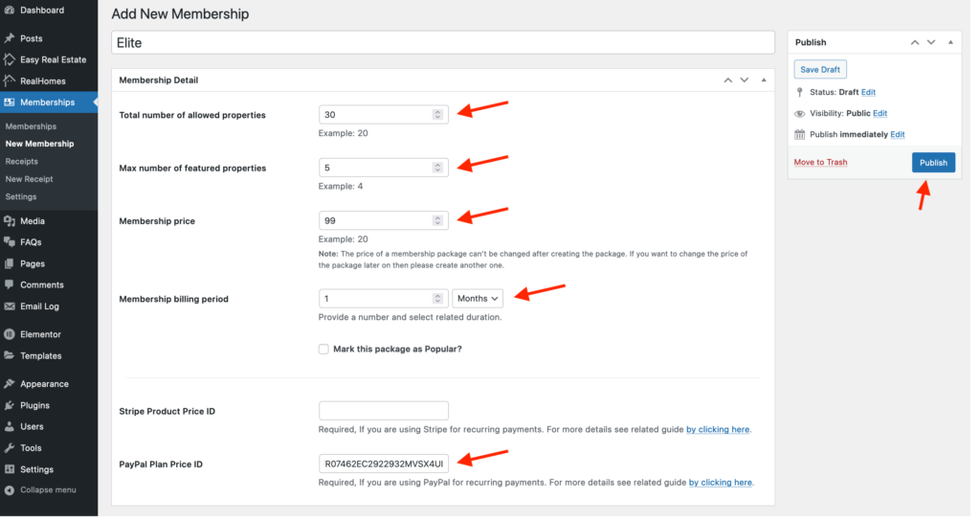Click the RealHomes sidebar icon
This screenshot has width=980, height=521.
coord(10,81)
